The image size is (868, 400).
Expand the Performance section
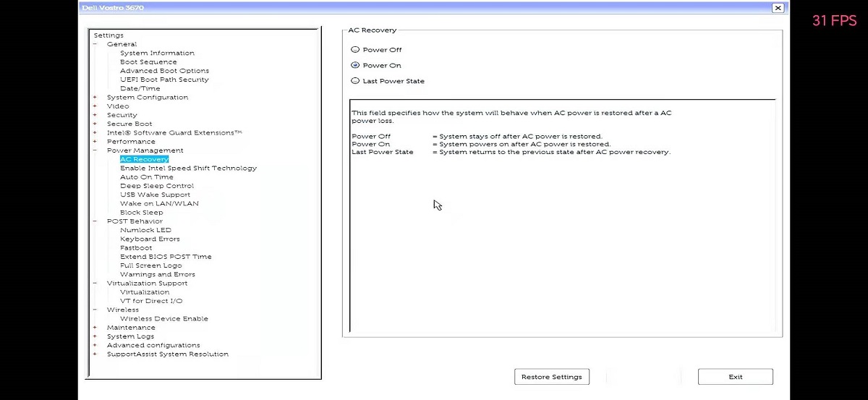[94, 142]
